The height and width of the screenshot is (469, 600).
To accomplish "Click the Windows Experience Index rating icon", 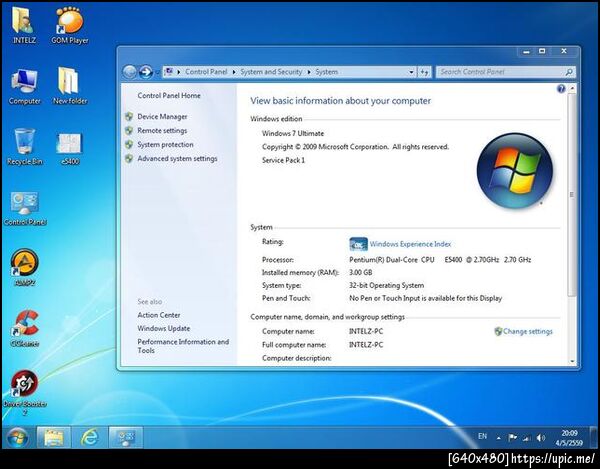I will pyautogui.click(x=358, y=244).
